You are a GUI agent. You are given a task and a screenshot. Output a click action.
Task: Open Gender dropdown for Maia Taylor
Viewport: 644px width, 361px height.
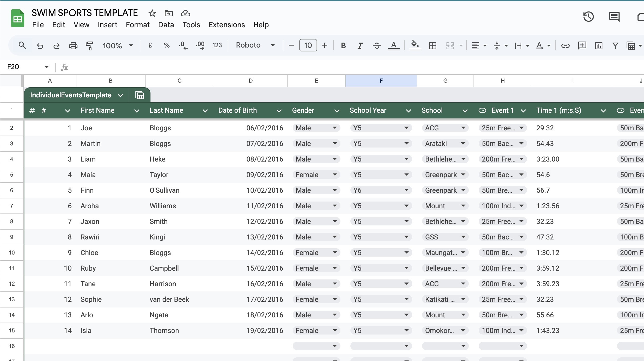pyautogui.click(x=335, y=175)
